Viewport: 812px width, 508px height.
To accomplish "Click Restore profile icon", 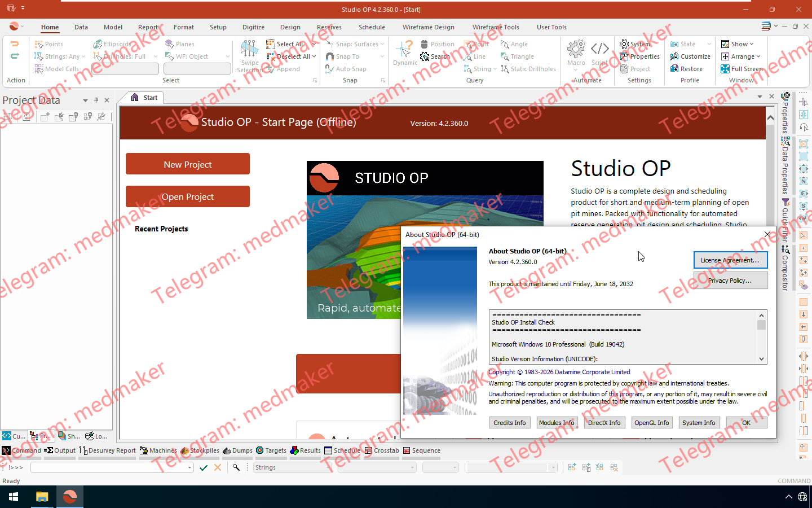I will tap(674, 69).
